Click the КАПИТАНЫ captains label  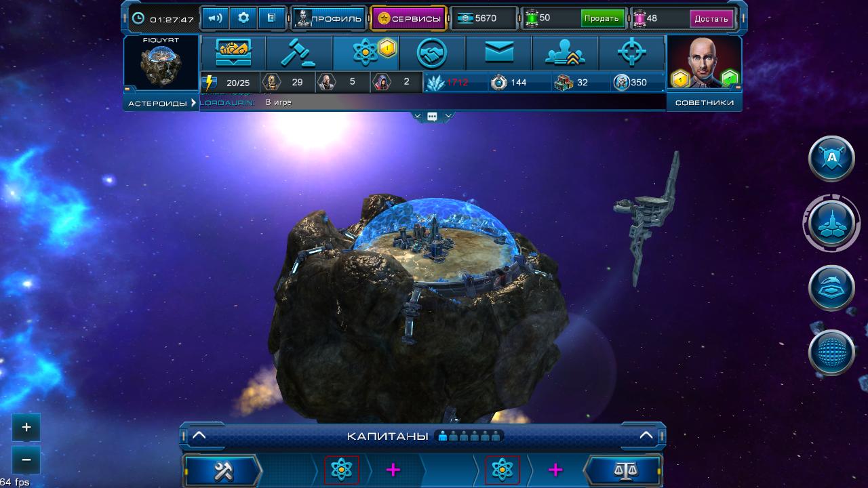tap(387, 436)
